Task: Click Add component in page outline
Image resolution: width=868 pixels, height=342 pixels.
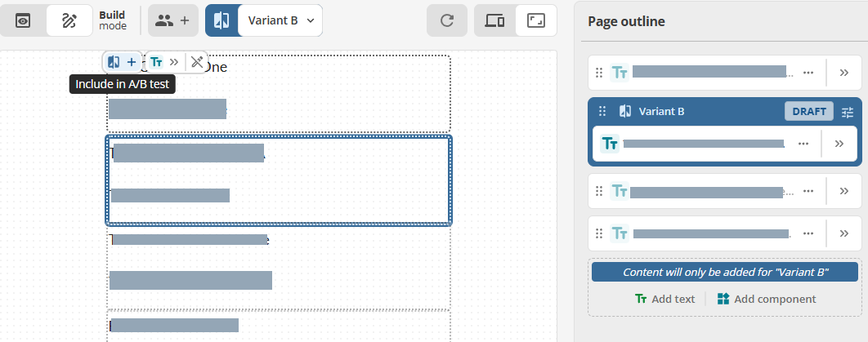Action: 766,299
